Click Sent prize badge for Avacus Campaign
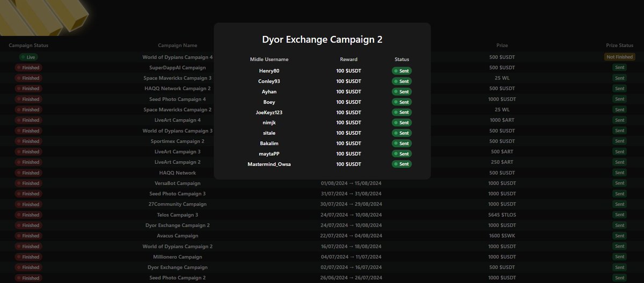Image resolution: width=644 pixels, height=283 pixels. click(x=620, y=236)
